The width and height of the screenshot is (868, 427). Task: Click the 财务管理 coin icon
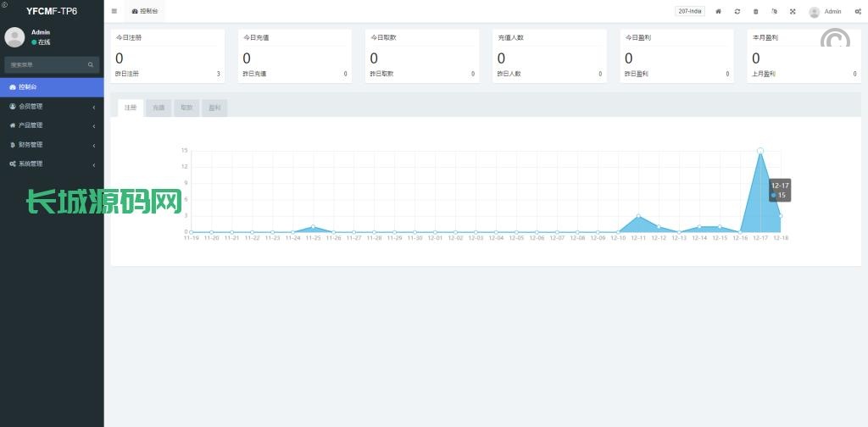coord(13,145)
